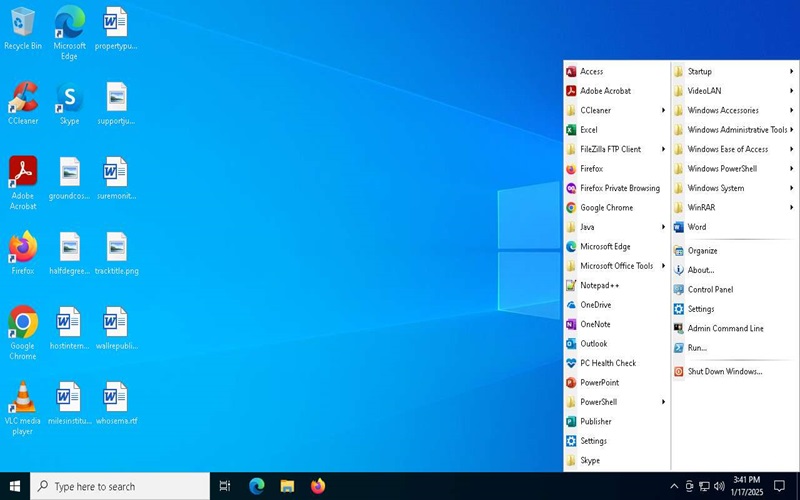Image resolution: width=800 pixels, height=500 pixels.
Task: Expand the Startup folder submenu arrow
Action: [x=791, y=71]
